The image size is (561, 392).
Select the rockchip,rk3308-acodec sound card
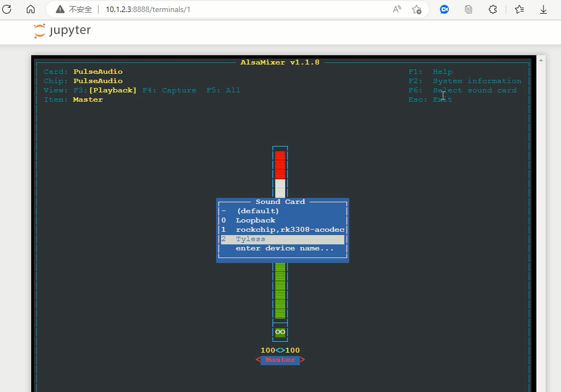click(x=282, y=230)
